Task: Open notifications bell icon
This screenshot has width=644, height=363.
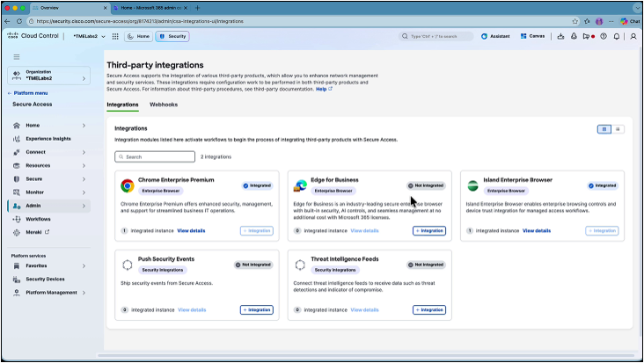Action: click(617, 37)
